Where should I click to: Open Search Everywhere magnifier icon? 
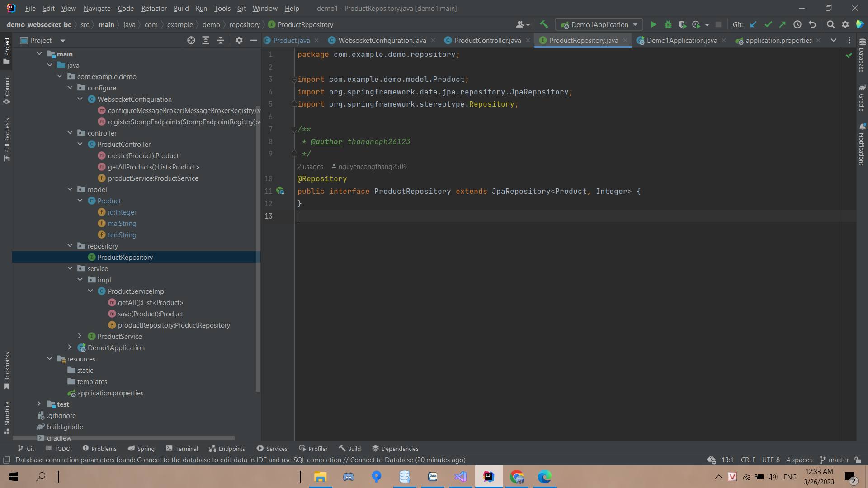point(830,25)
